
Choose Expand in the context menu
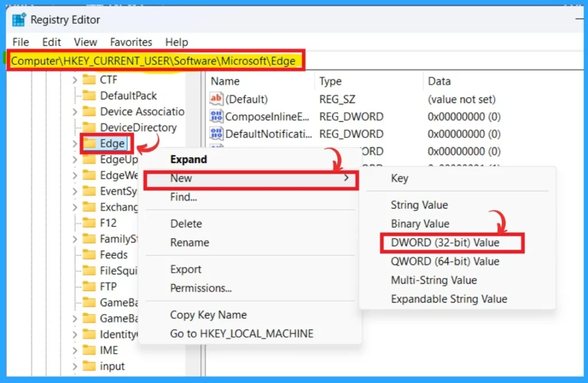click(x=249, y=159)
